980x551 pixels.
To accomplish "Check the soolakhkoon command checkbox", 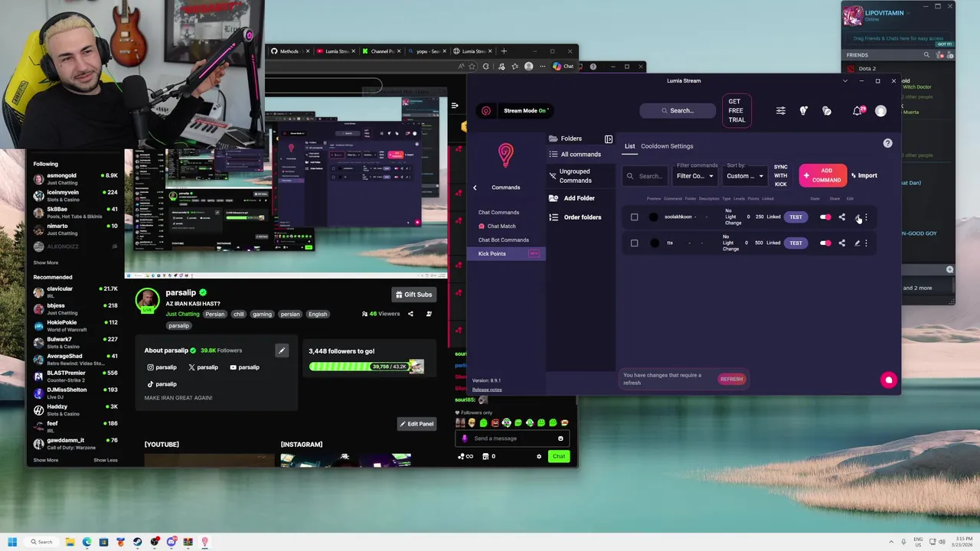I will 634,217.
